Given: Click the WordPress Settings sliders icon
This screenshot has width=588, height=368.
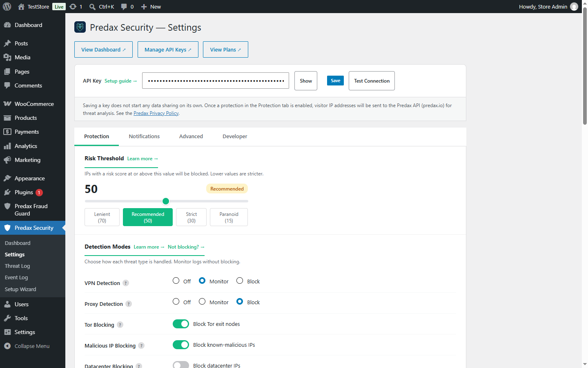Looking at the screenshot, I should [7, 332].
